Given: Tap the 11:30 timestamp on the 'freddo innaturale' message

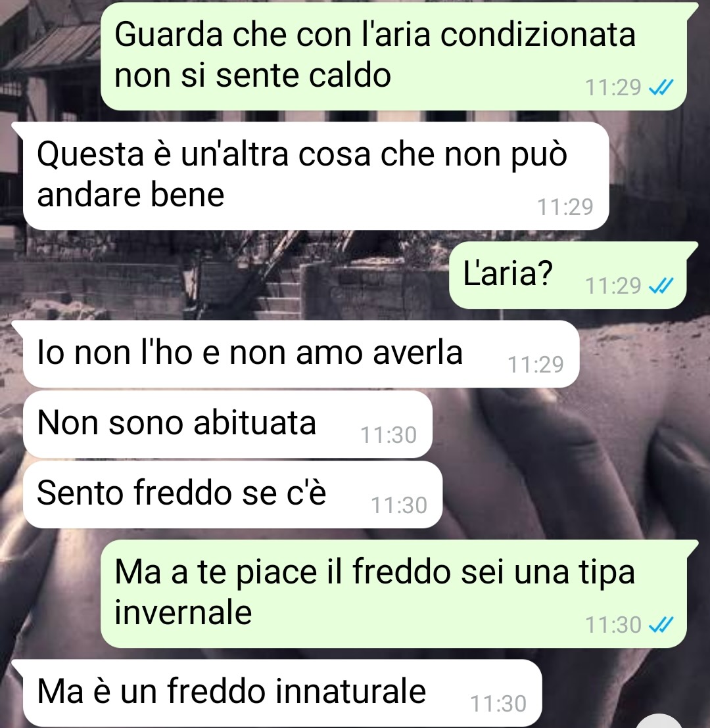Looking at the screenshot, I should (498, 704).
